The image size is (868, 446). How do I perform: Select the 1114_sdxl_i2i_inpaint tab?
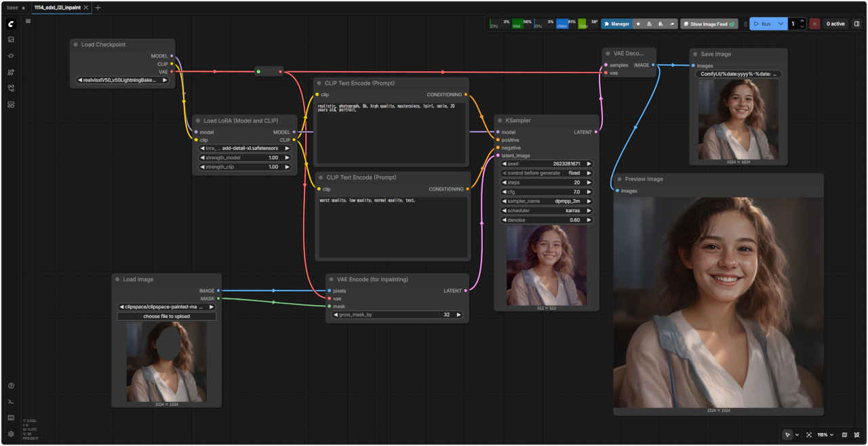click(x=58, y=7)
